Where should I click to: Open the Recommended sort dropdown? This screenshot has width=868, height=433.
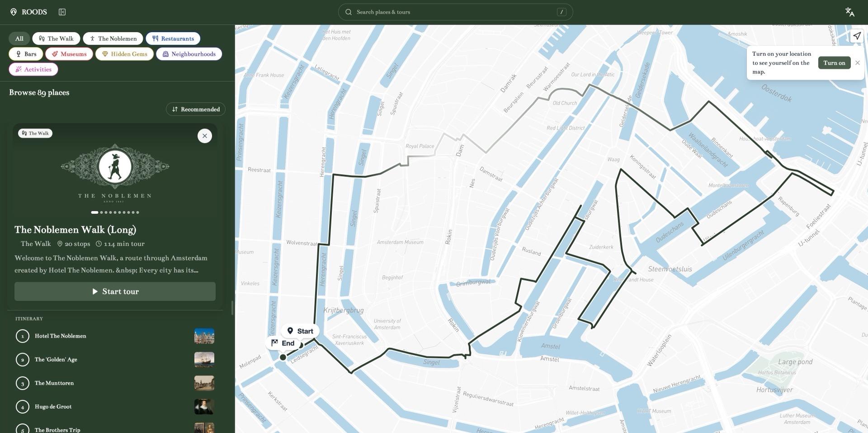tap(196, 109)
